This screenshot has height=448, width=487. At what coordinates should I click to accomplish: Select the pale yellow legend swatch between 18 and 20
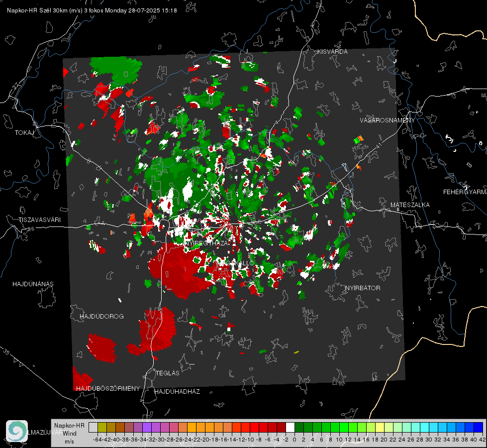(380, 428)
